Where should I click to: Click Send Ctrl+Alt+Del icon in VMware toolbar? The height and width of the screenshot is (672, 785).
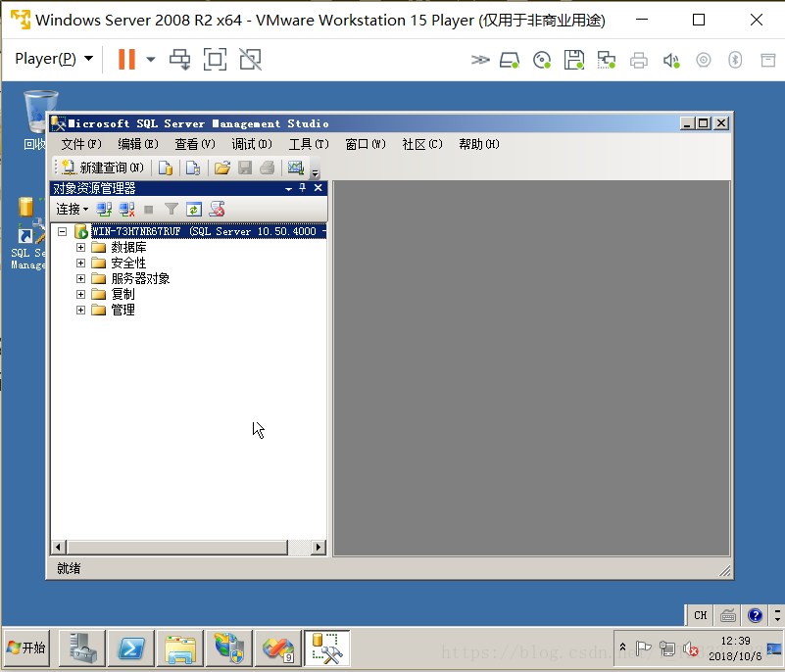click(x=179, y=59)
